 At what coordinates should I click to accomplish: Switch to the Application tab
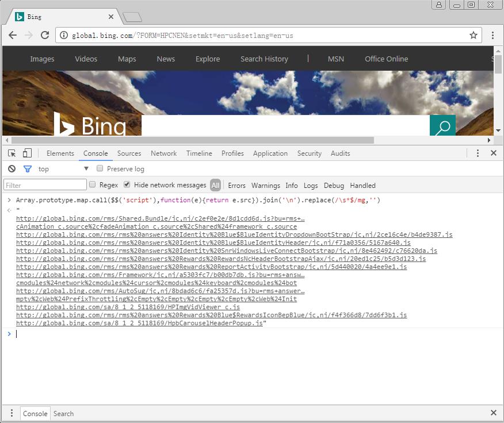point(270,153)
